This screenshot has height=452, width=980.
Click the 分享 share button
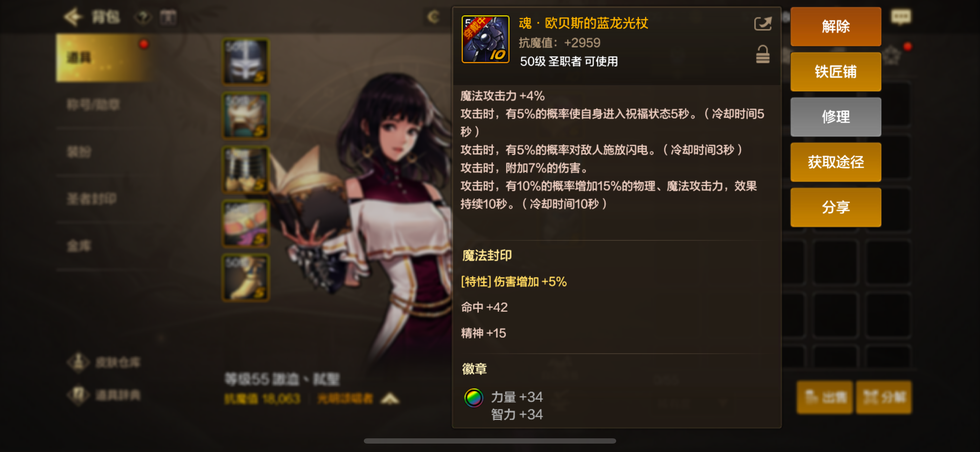(x=836, y=207)
